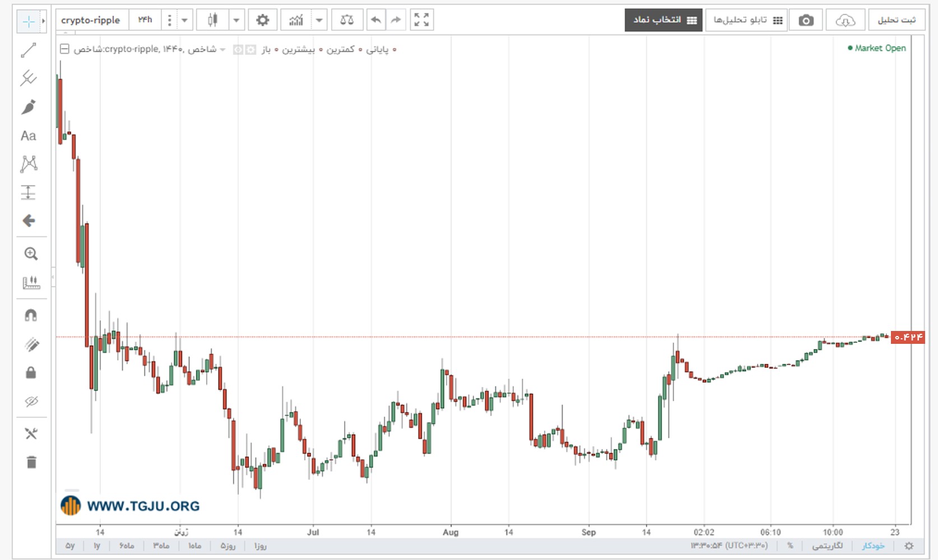Click the redo arrow in top toolbar

(x=396, y=20)
